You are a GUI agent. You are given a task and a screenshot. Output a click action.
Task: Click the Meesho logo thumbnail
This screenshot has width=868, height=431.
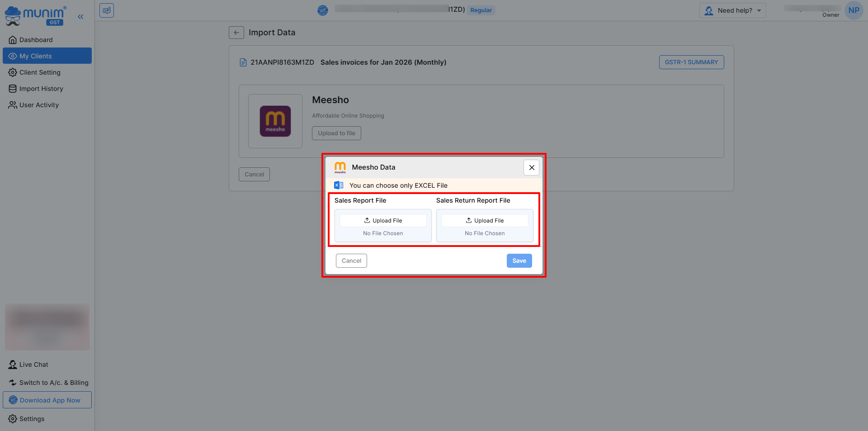pyautogui.click(x=275, y=121)
